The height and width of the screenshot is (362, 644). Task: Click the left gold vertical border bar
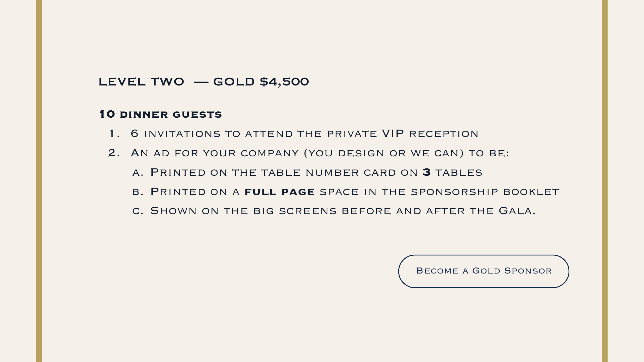(39, 181)
